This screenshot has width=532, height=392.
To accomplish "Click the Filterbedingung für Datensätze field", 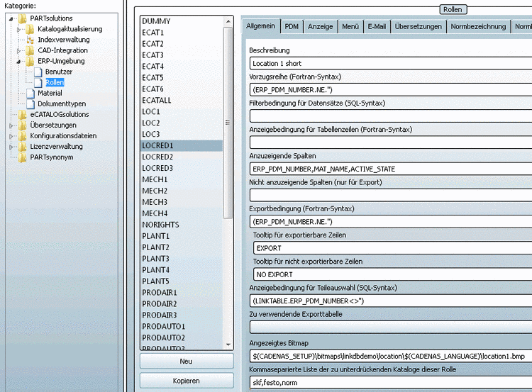I will (391, 116).
